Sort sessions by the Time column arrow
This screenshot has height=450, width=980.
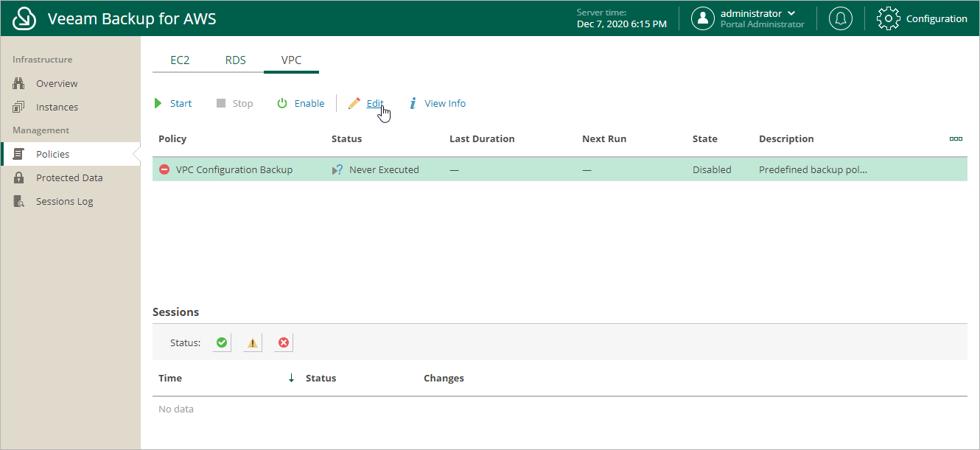(x=291, y=378)
